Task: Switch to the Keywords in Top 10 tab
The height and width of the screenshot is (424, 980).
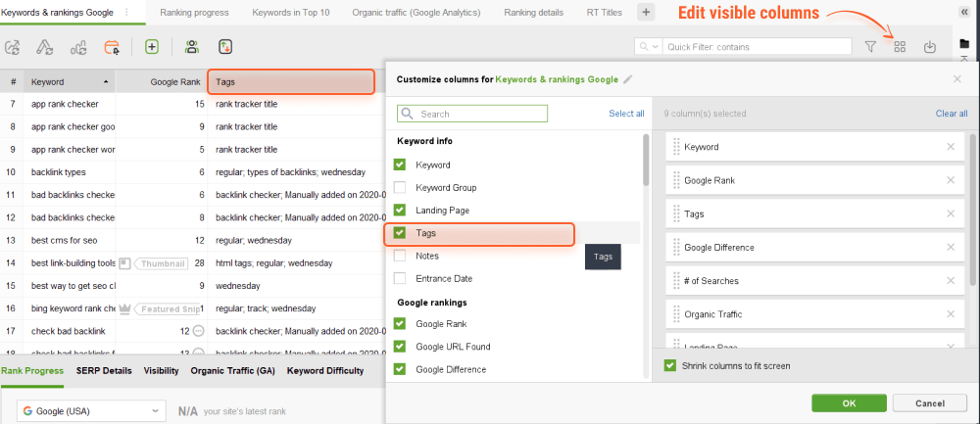Action: pos(291,12)
